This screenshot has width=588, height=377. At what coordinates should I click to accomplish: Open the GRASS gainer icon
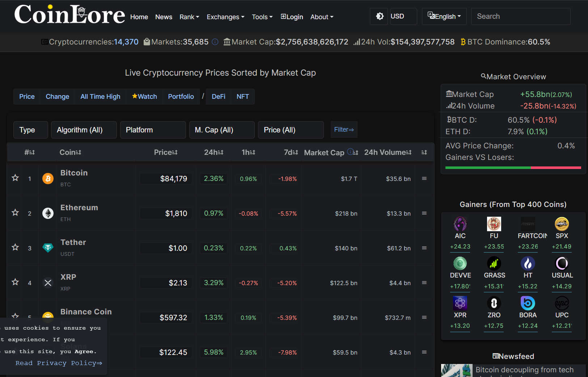[494, 263]
